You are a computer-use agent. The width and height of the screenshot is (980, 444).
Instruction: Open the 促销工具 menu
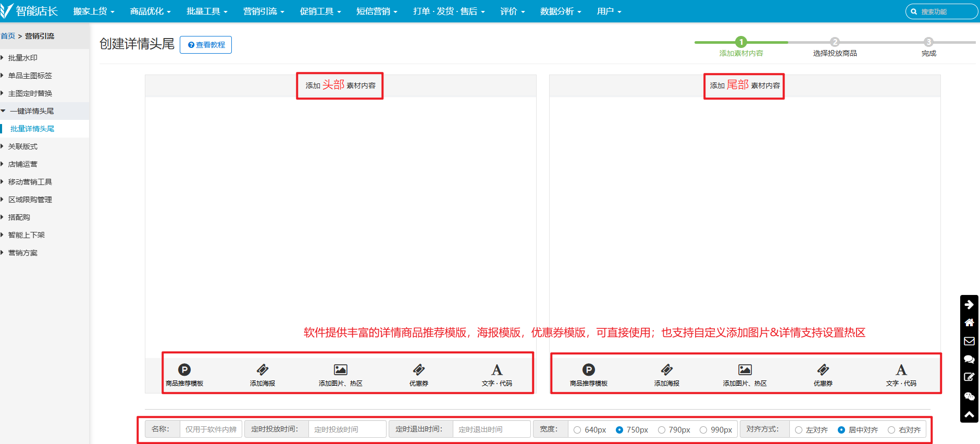pos(320,11)
